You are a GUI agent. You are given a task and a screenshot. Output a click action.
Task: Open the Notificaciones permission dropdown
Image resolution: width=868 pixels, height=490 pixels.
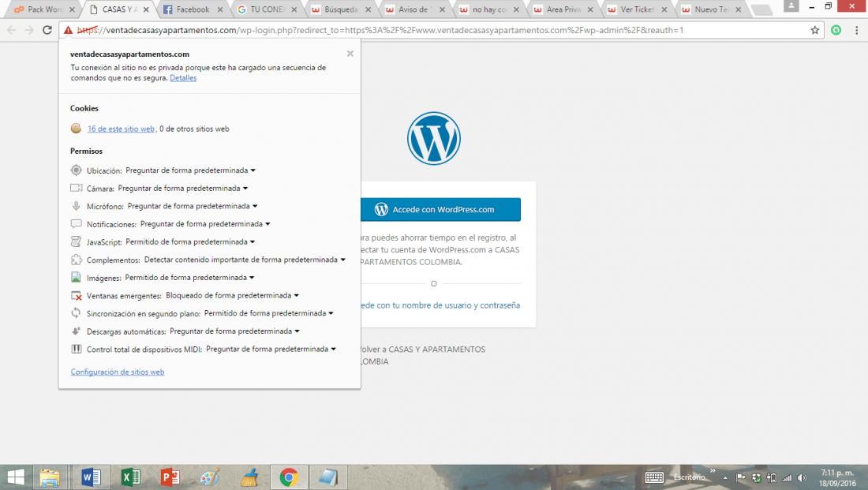click(x=205, y=223)
